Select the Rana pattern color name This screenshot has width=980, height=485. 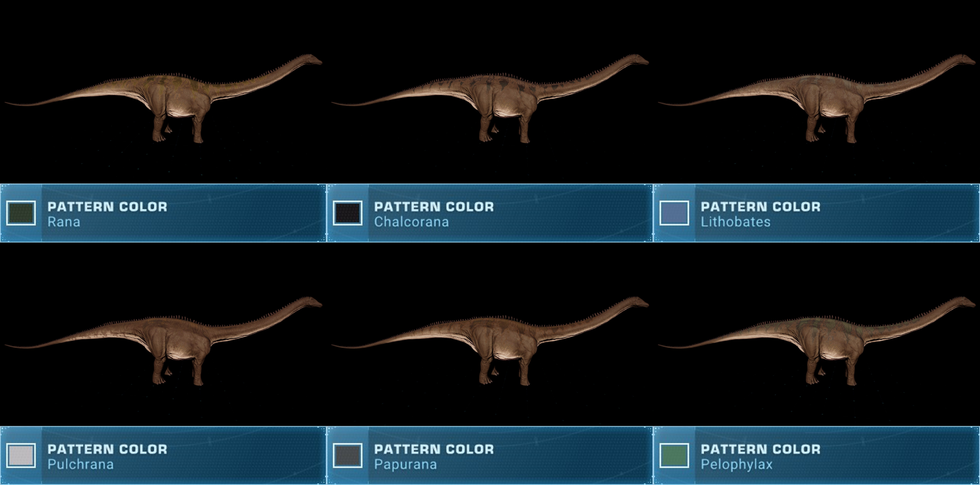pos(64,222)
